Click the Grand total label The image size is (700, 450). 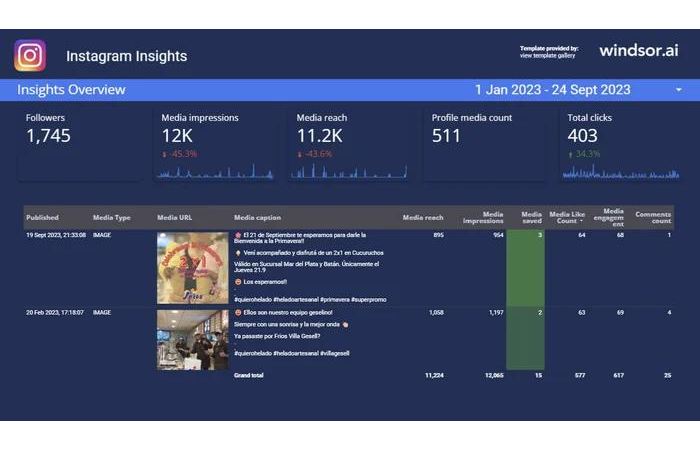click(x=249, y=375)
